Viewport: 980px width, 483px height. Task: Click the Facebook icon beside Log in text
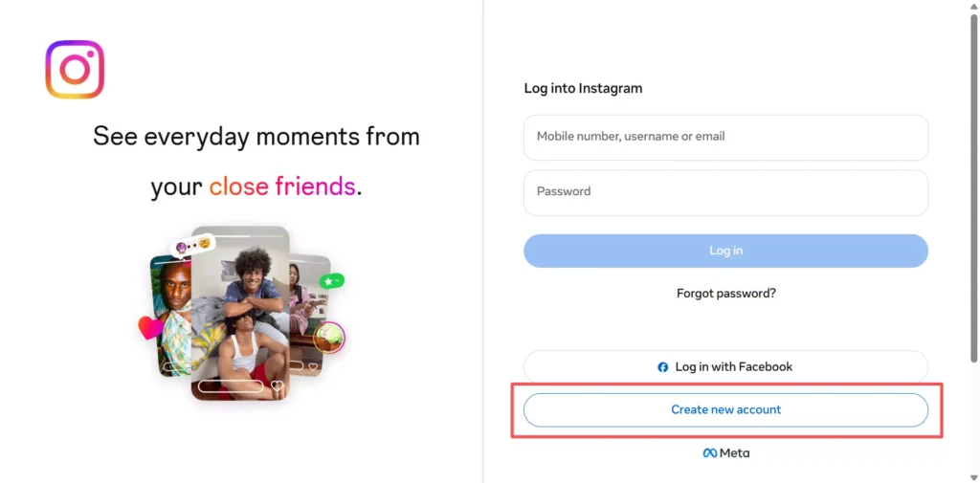(x=663, y=367)
